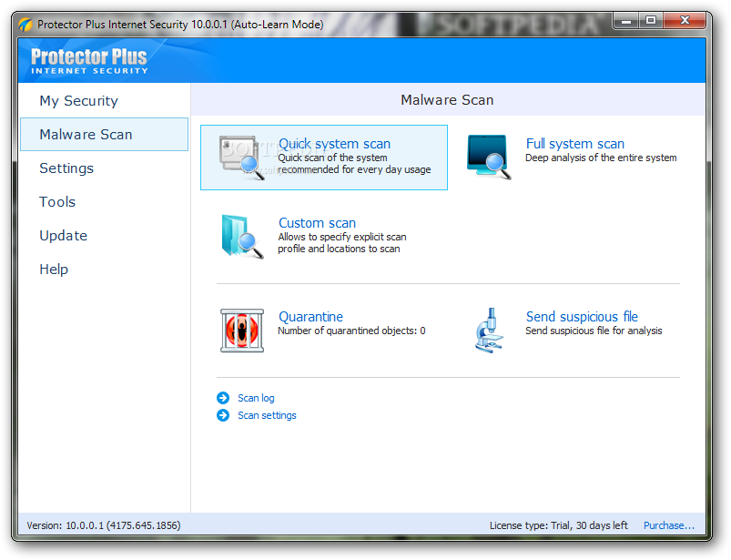
Task: Click the arrow icon beside Scan log
Action: click(223, 398)
